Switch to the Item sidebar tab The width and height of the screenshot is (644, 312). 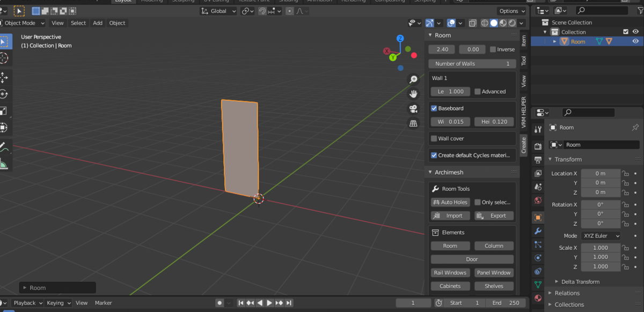524,40
